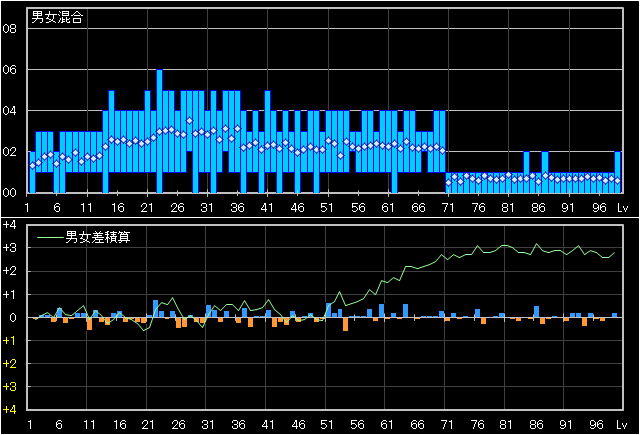This screenshot has width=640, height=435.
Task: Click the largest orange bar near level 54
Action: [345, 324]
